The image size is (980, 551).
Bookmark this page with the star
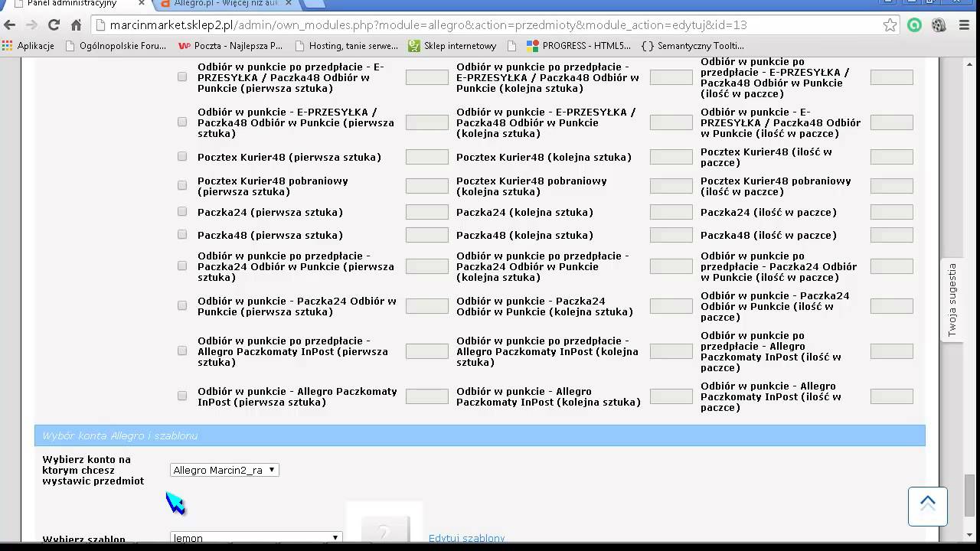point(890,25)
